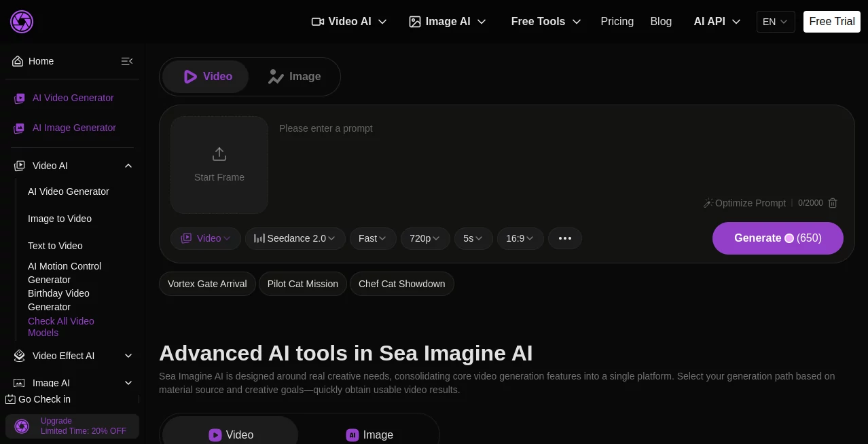This screenshot has width=868, height=444.
Task: Click the Free Trial button
Action: tap(832, 22)
